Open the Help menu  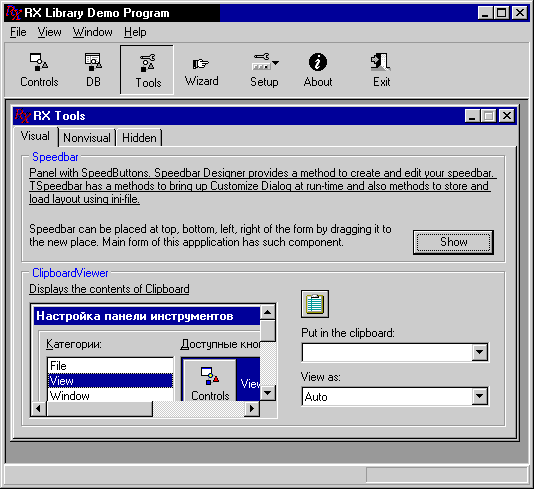135,32
